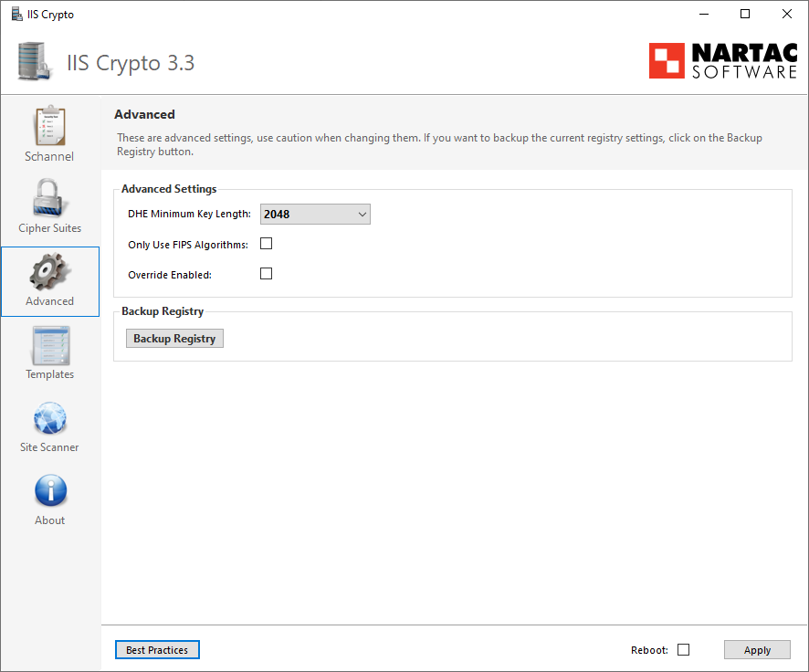Open the About info icon
809x672 pixels.
pyautogui.click(x=50, y=490)
